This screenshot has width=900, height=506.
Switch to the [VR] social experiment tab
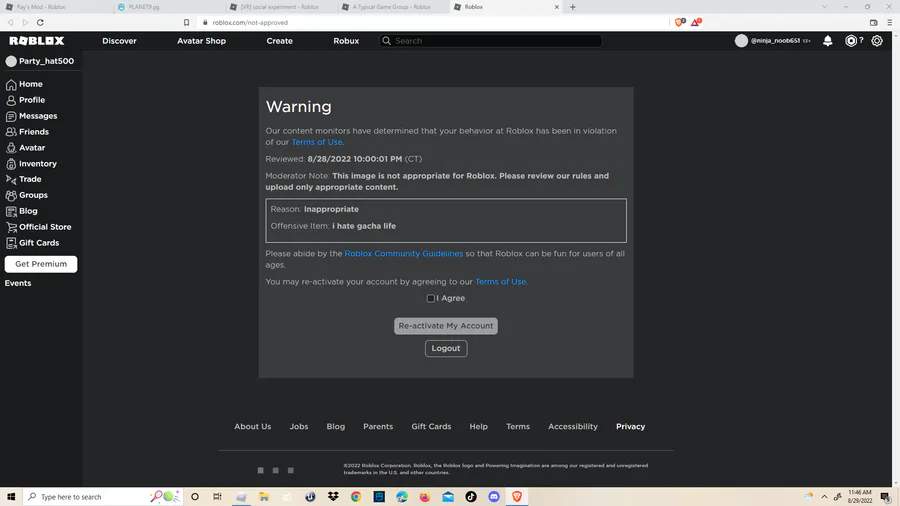point(281,7)
